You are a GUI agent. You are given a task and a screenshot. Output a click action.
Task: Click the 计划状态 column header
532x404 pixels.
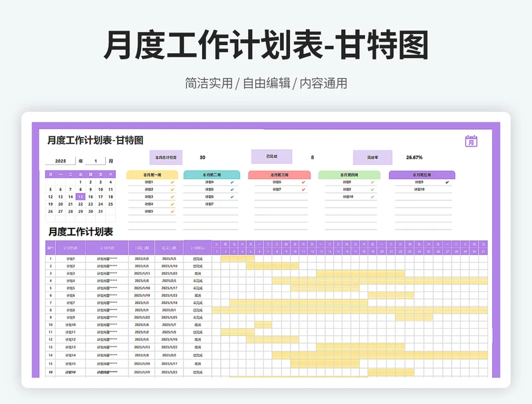tap(198, 248)
